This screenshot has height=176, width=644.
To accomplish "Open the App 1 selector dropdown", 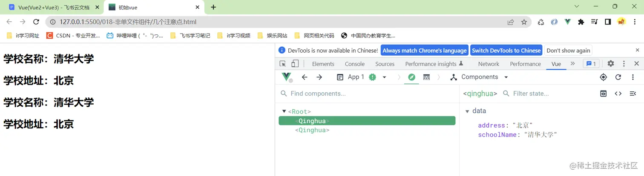I will coord(362,77).
